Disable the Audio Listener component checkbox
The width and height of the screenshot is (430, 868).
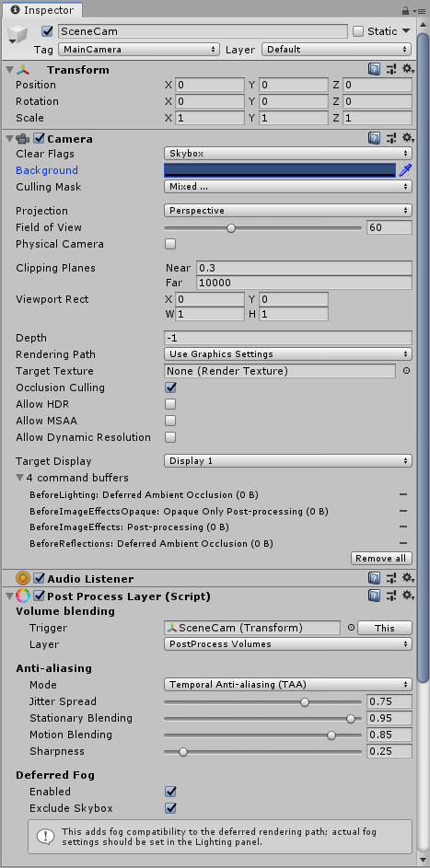(x=39, y=578)
